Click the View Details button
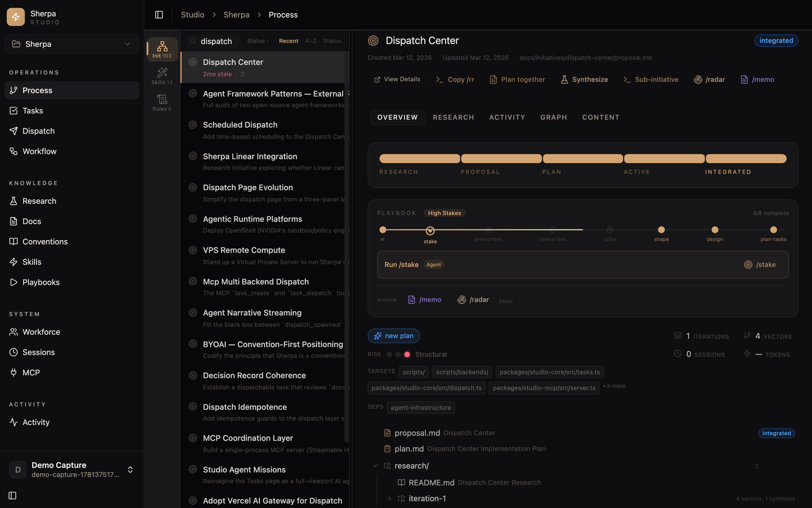 click(x=397, y=79)
